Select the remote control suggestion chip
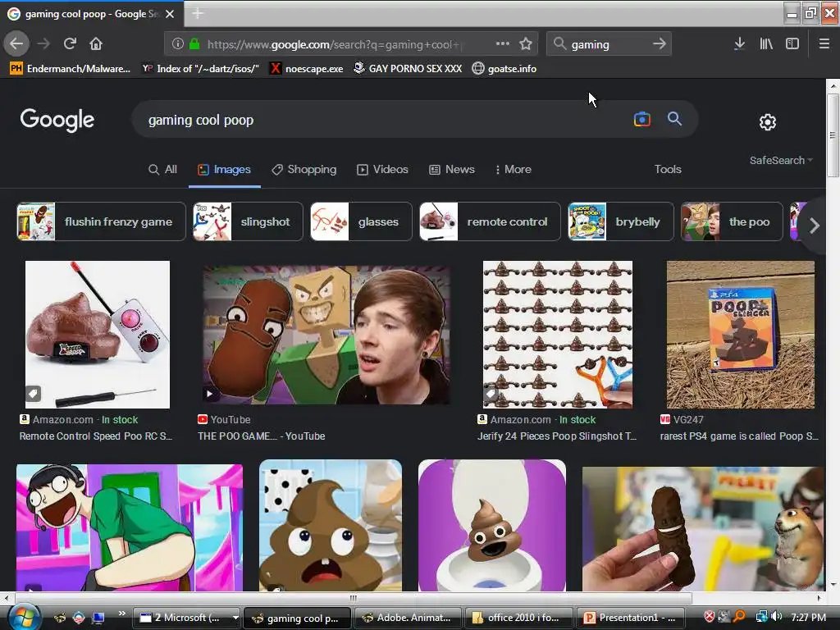Screen dimensions: 840x630 490,221
